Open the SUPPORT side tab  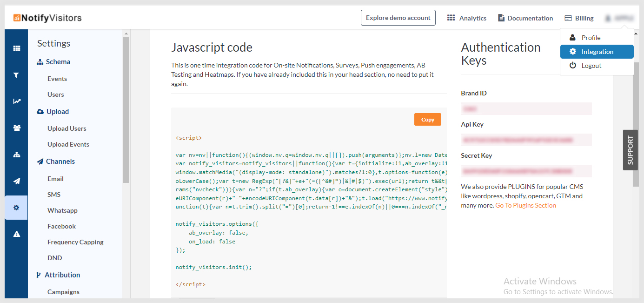pyautogui.click(x=630, y=150)
